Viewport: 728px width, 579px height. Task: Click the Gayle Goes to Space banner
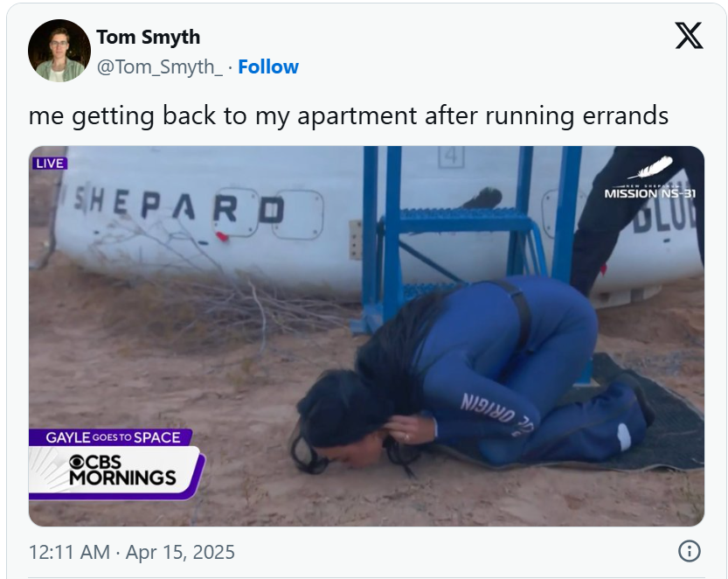coord(112,437)
